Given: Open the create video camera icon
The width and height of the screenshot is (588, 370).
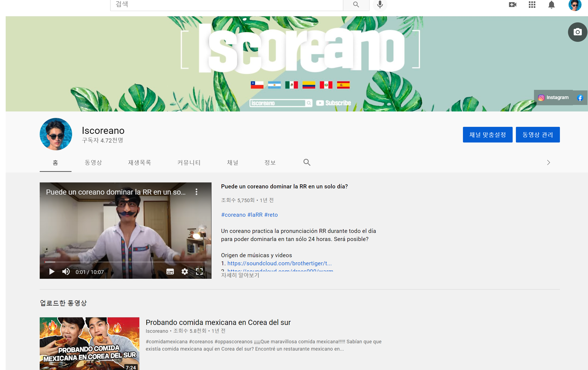Looking at the screenshot, I should click(x=512, y=5).
